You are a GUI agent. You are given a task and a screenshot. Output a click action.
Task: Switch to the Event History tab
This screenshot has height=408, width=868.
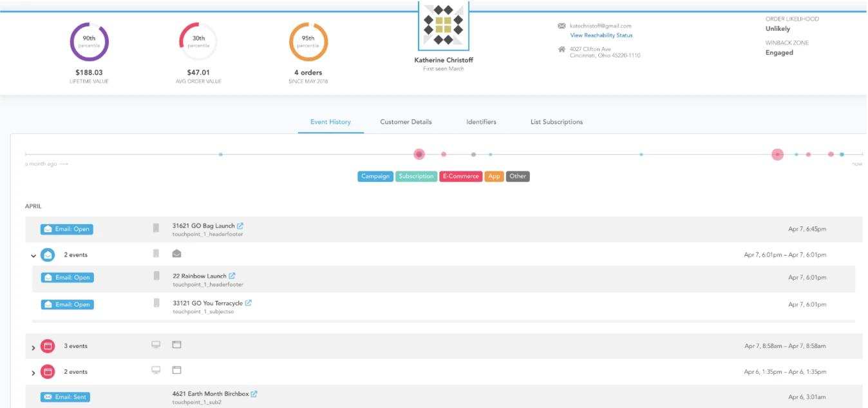point(330,122)
